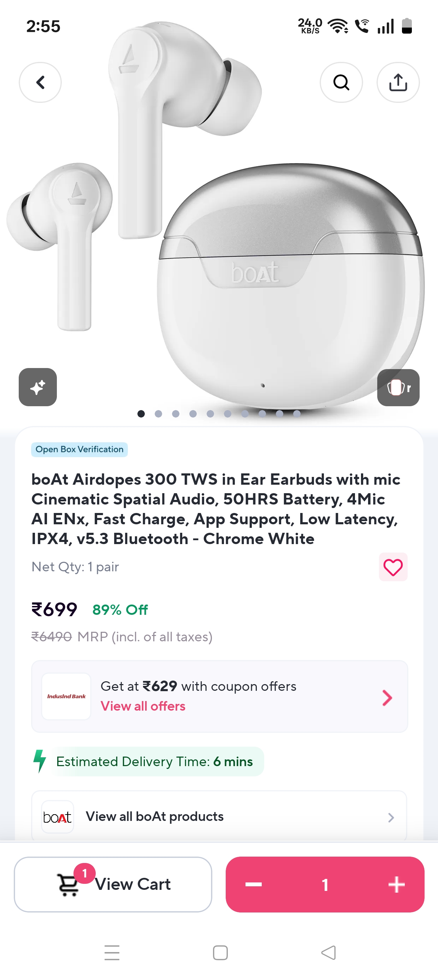Tap the back arrow icon
438x980 pixels.
[x=40, y=82]
